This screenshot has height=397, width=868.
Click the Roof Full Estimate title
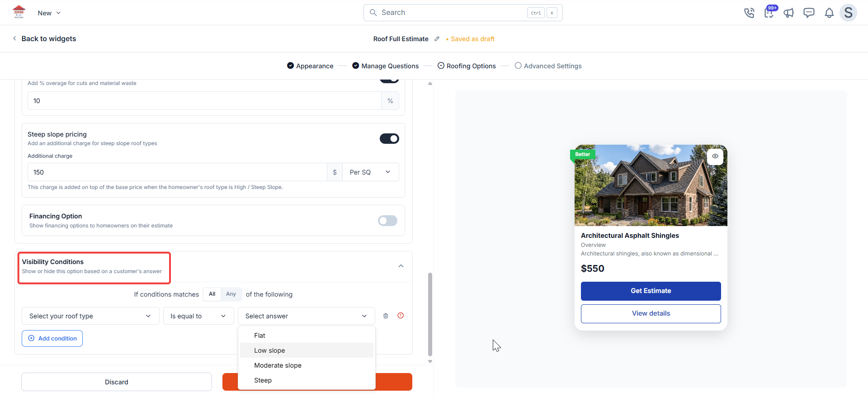(x=401, y=39)
